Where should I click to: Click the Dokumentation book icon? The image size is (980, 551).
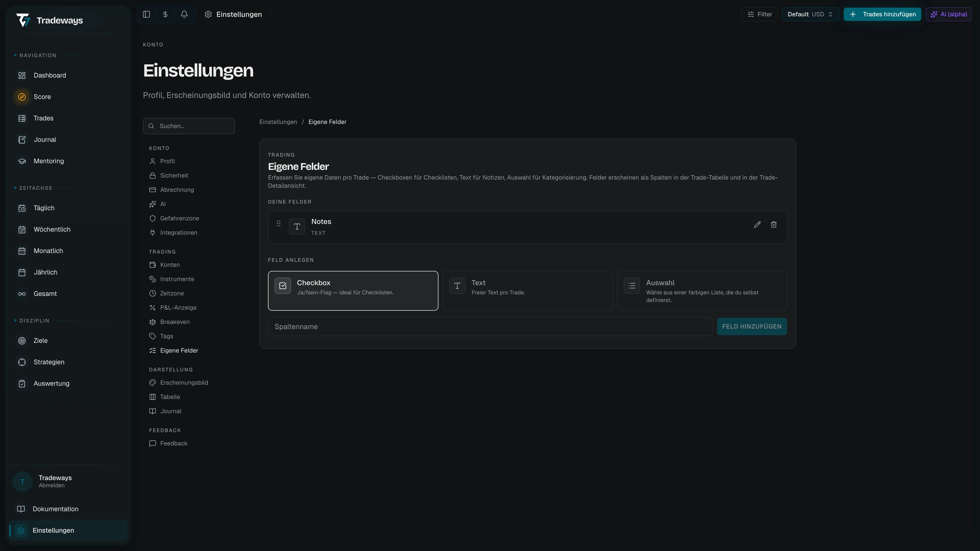(21, 509)
